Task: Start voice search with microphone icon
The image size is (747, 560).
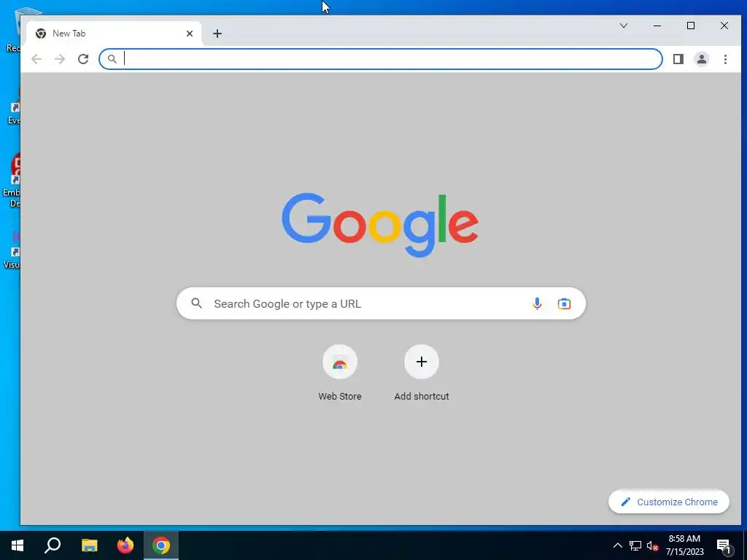Action: pos(537,303)
